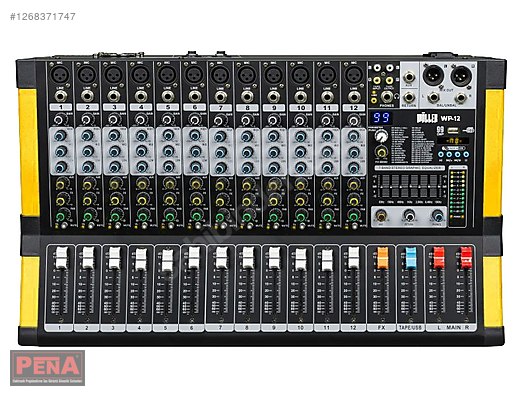528x396 pixels.
Task: Click the channel 5 mid EQ knob
Action: click(x=168, y=151)
